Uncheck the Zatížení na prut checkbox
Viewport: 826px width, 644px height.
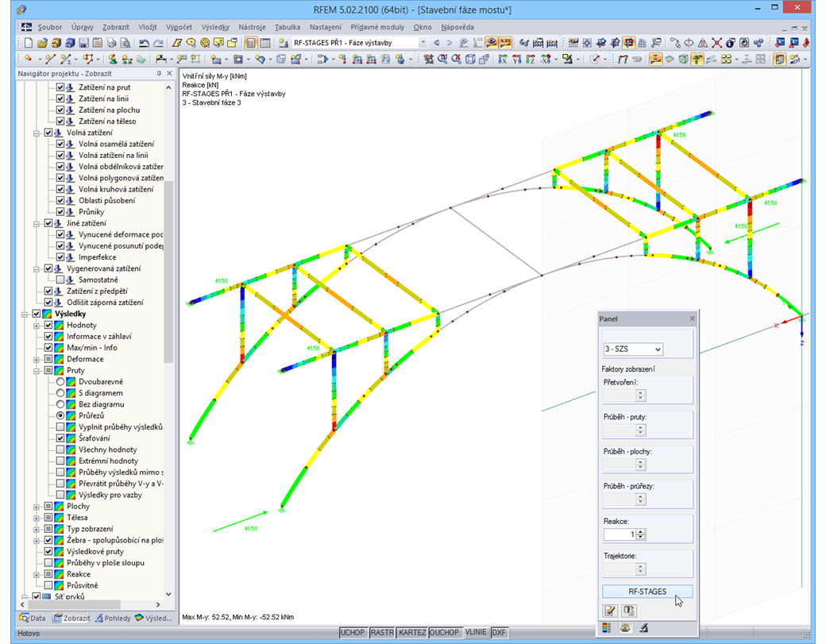60,87
